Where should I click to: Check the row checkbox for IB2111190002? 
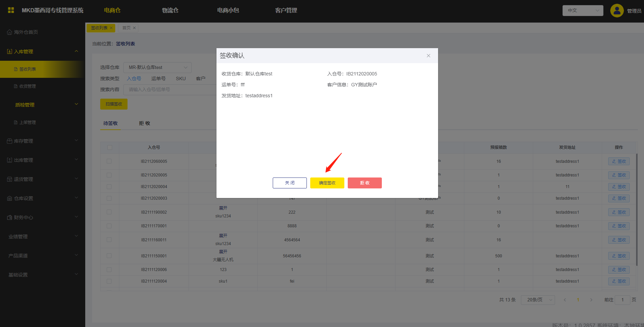[109, 212]
